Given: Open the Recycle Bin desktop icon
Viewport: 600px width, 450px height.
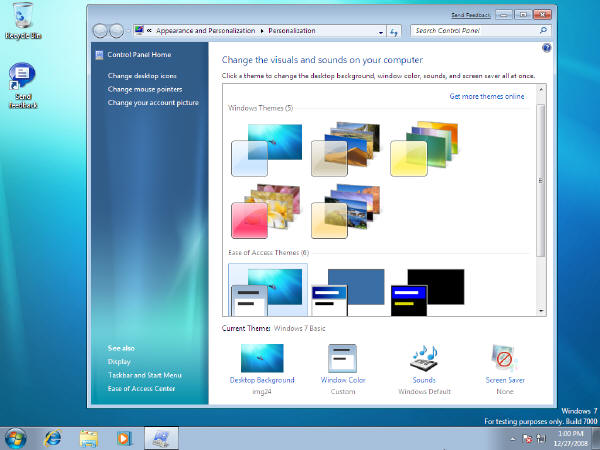Looking at the screenshot, I should 23,20.
